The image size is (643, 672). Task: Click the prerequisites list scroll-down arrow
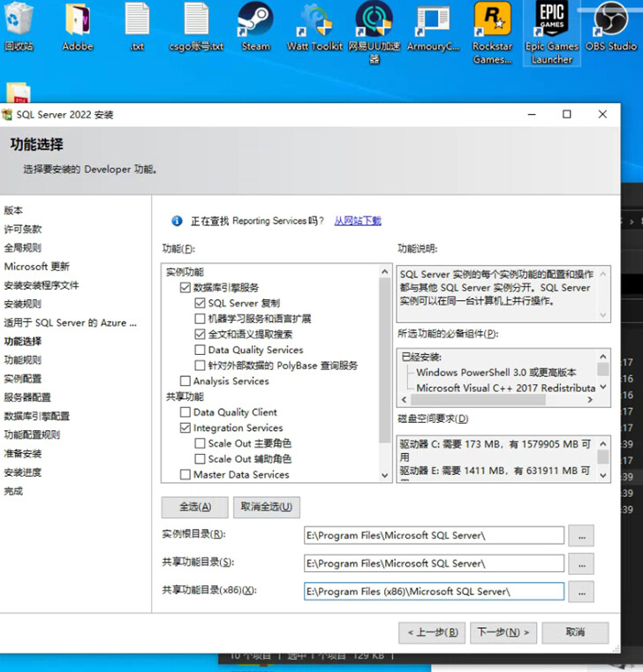602,386
